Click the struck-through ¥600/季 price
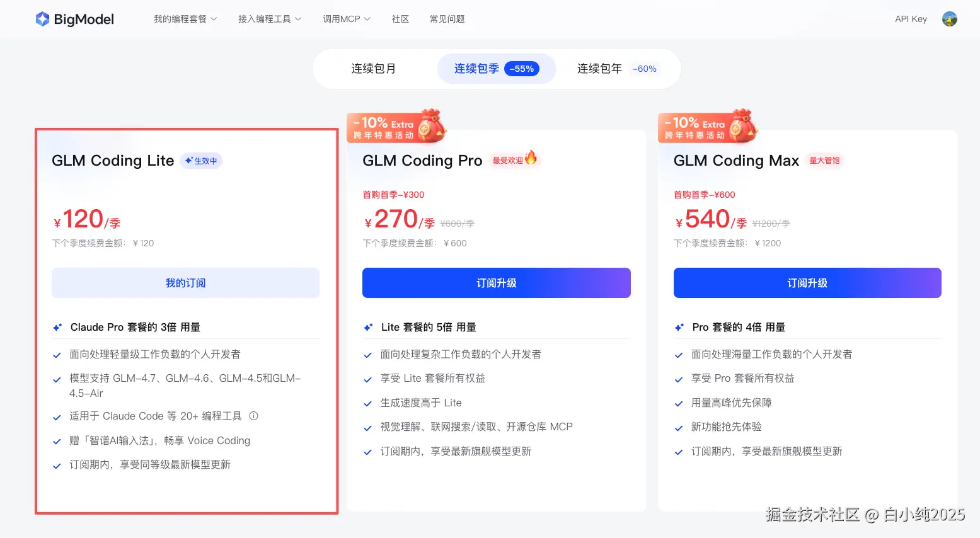The image size is (980, 538). [x=457, y=224]
